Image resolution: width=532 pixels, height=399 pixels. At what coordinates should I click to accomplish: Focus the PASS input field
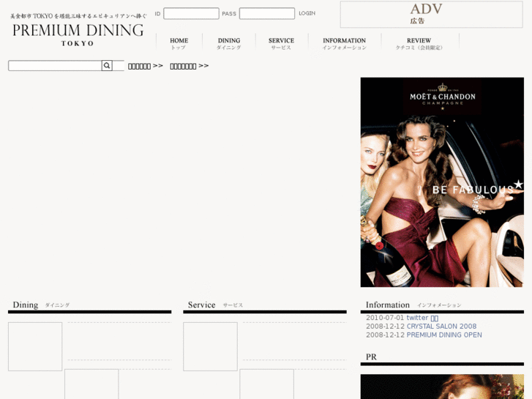pyautogui.click(x=267, y=14)
